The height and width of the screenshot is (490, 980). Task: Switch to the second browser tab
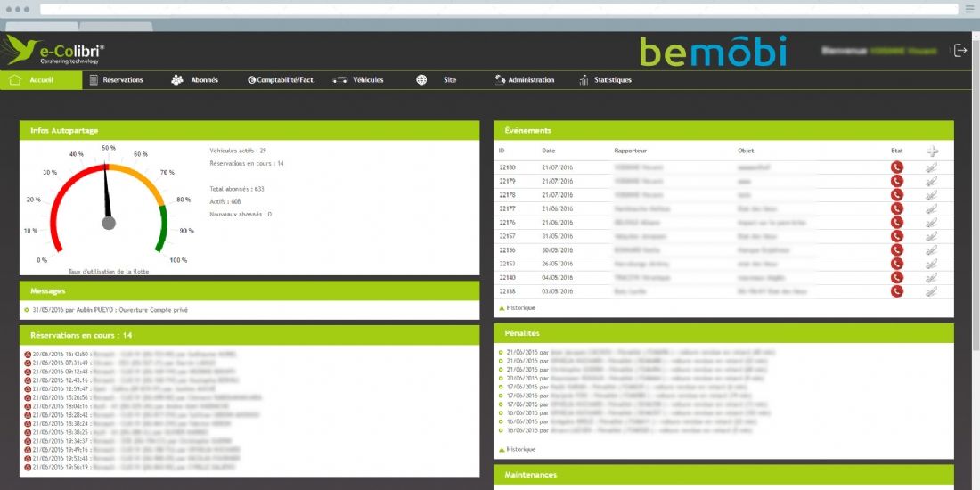click(116, 26)
